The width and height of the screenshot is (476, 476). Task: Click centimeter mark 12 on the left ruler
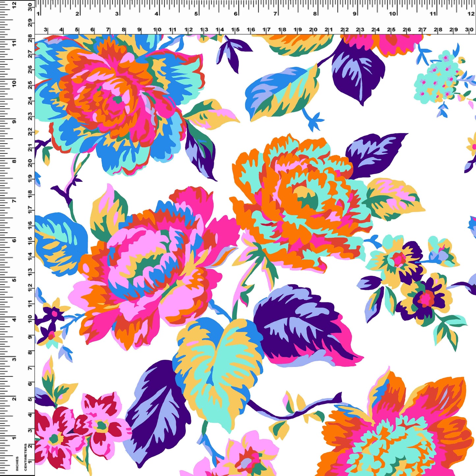point(30,287)
